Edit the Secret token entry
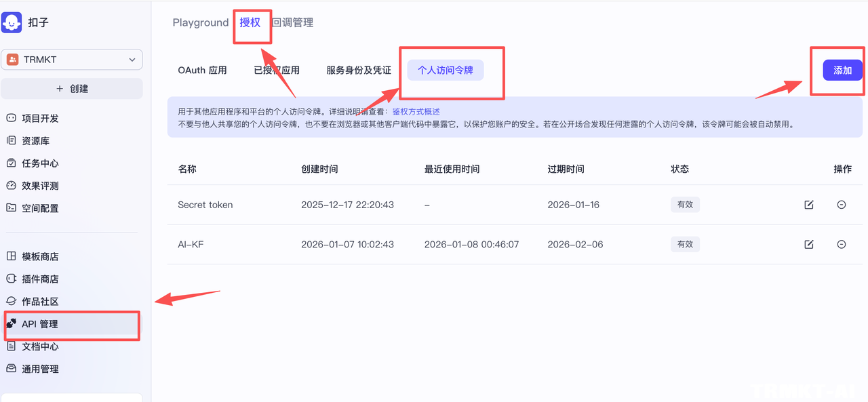The image size is (868, 402). pyautogui.click(x=809, y=204)
